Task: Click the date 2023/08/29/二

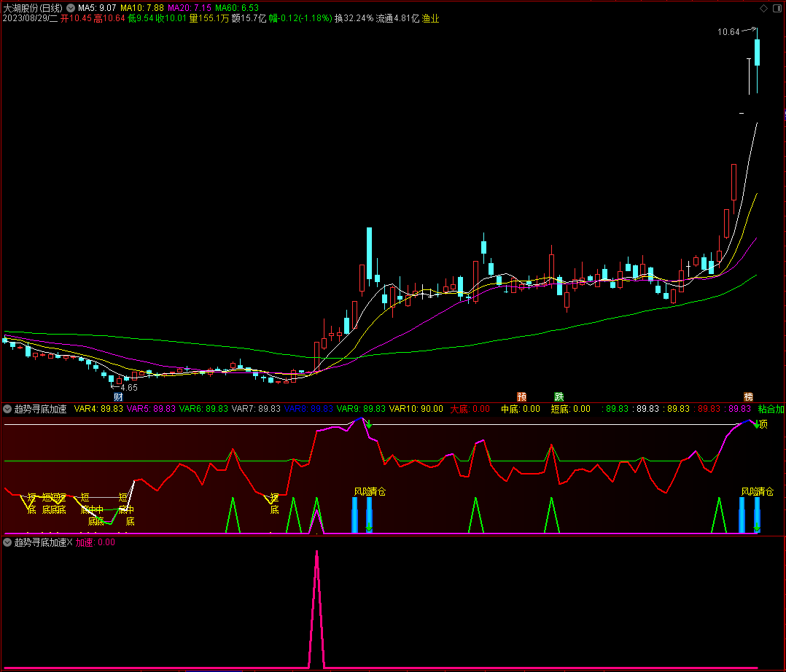Action: (30, 18)
